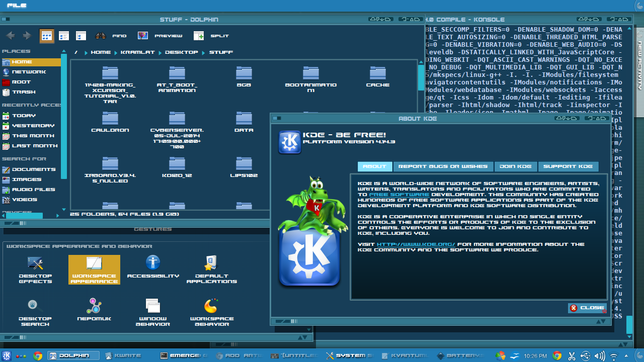
Task: Follow the Free Software link
Action: point(399,194)
